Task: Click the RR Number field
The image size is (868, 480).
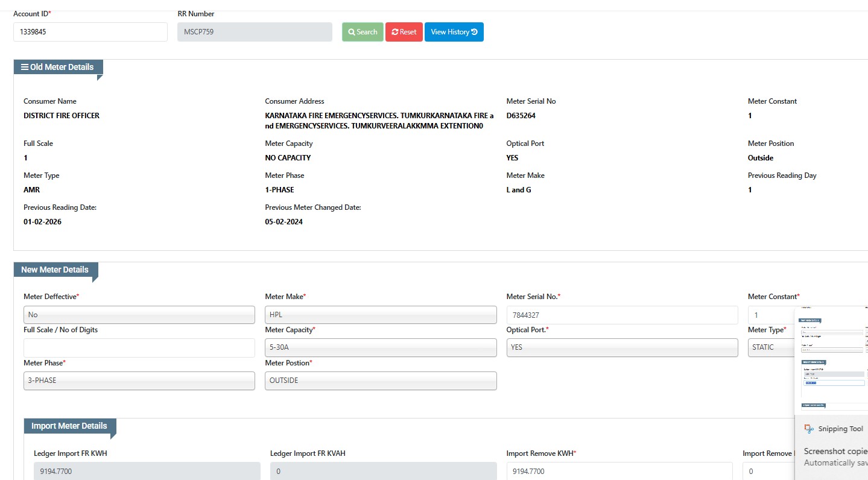Action: pos(255,32)
